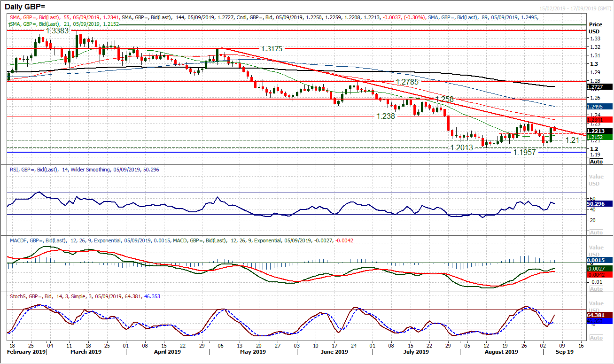This screenshot has width=614, height=364.
Task: Click the Auto button in the RSI panel
Action: click(x=596, y=232)
